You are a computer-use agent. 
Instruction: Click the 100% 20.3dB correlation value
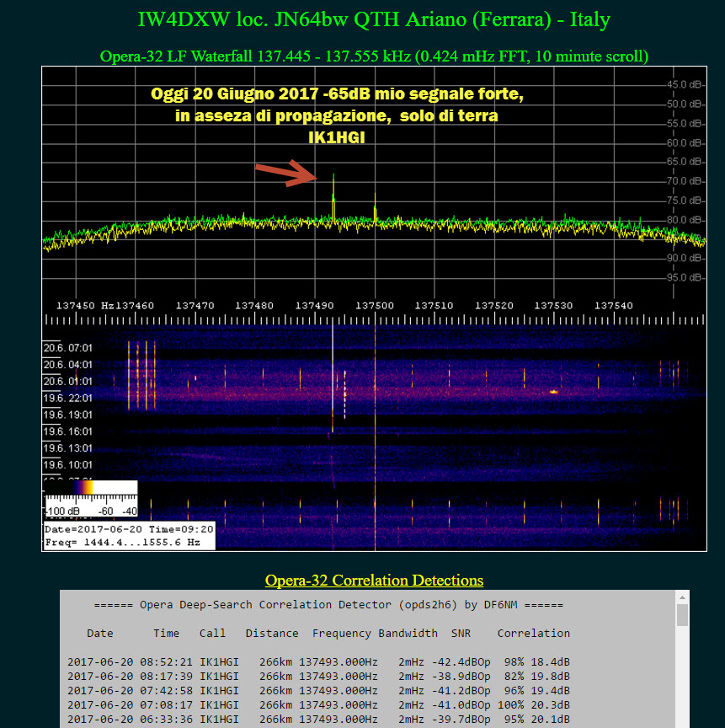pyautogui.click(x=533, y=705)
